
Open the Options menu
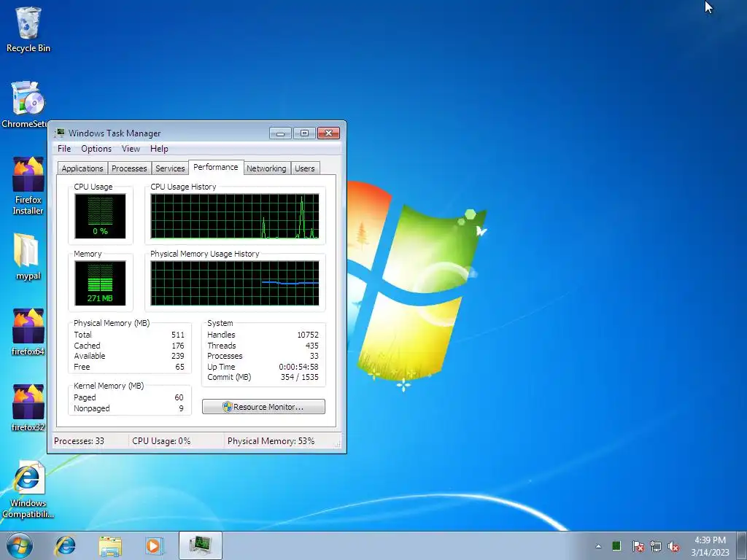(x=96, y=149)
